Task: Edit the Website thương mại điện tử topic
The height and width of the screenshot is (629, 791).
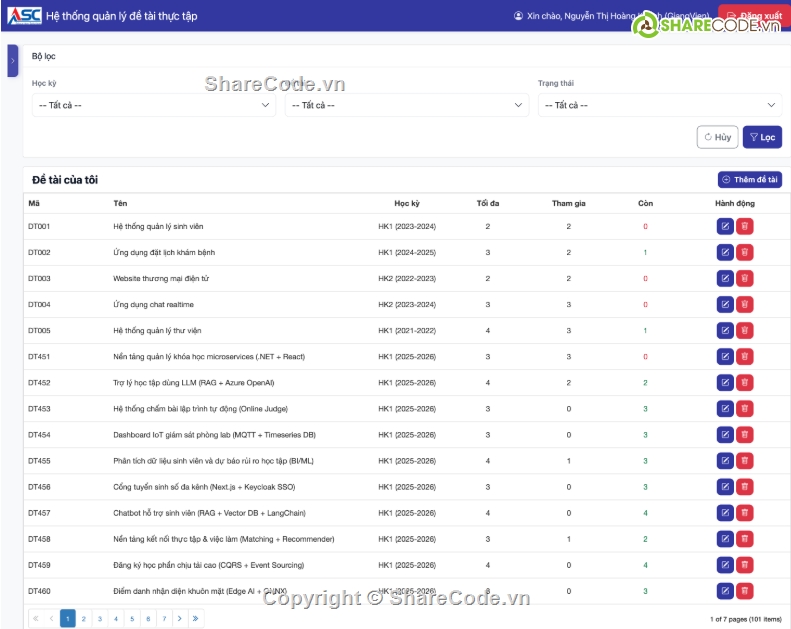Action: coord(725,279)
